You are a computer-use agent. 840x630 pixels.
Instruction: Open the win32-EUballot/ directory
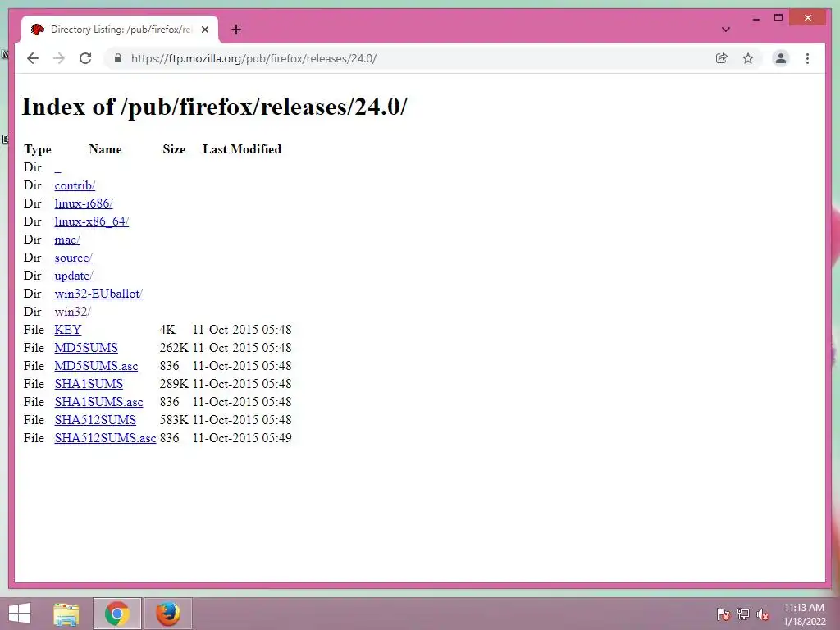98,294
